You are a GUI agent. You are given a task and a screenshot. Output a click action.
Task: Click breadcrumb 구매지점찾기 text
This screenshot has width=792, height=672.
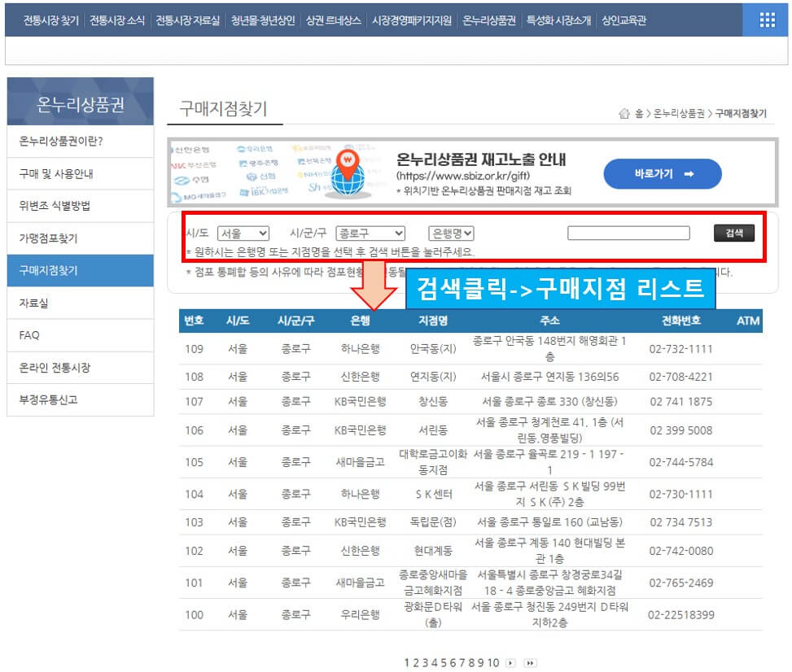coord(741,114)
